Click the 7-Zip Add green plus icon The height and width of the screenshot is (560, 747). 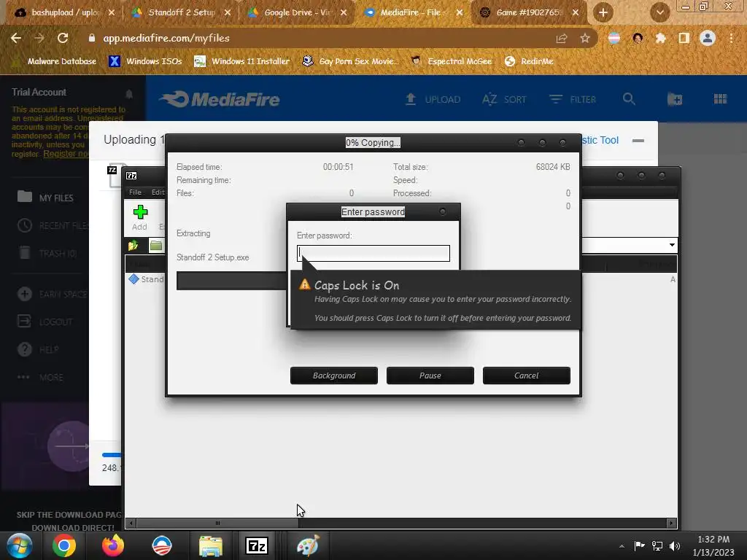[140, 212]
